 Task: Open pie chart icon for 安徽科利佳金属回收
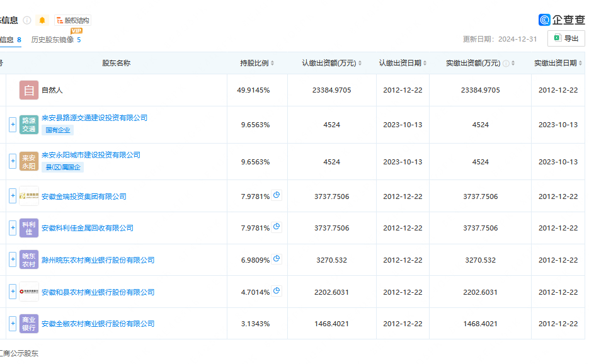[276, 227]
